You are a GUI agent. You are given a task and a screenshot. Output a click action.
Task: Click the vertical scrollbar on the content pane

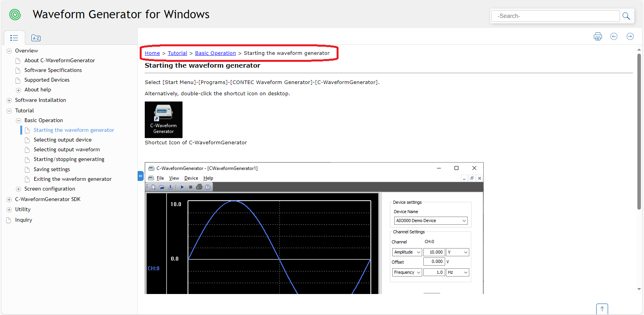(639, 132)
